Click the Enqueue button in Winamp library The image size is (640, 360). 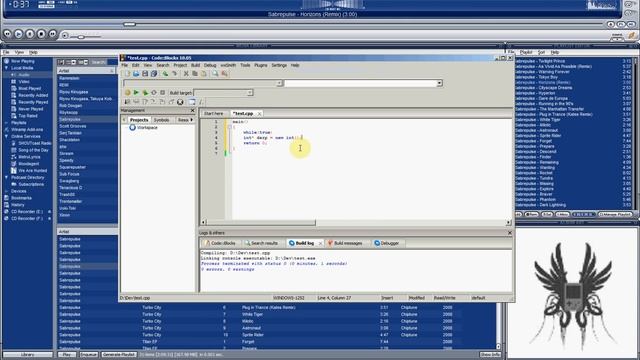tap(89, 354)
